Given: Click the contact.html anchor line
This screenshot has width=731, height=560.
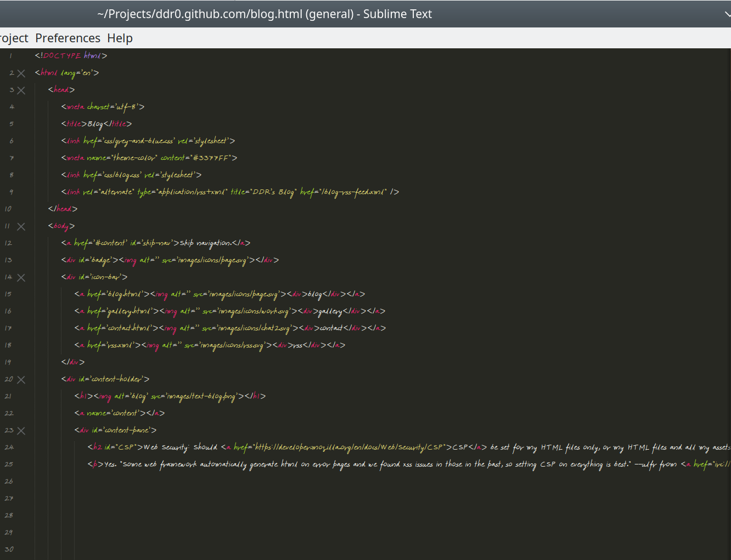Looking at the screenshot, I should pyautogui.click(x=230, y=328).
